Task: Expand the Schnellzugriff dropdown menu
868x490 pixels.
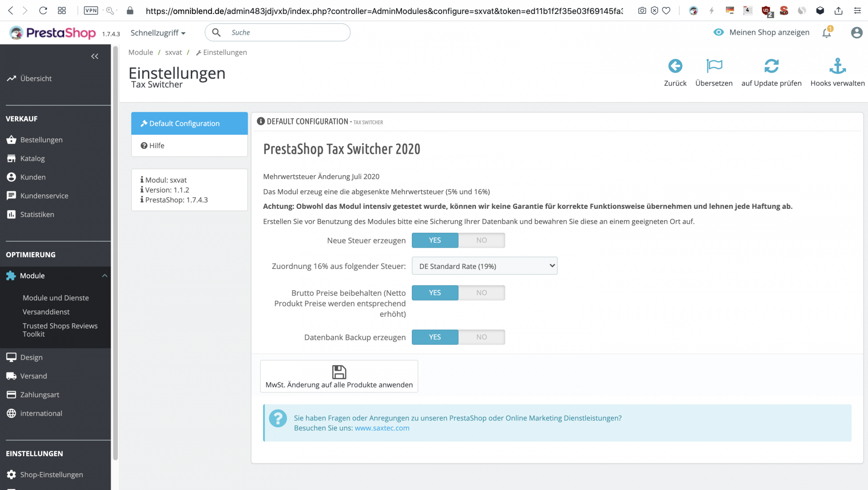Action: pyautogui.click(x=158, y=33)
